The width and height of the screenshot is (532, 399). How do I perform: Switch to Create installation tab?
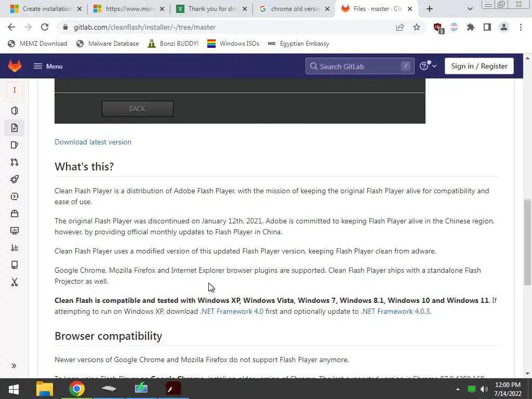[x=47, y=9]
